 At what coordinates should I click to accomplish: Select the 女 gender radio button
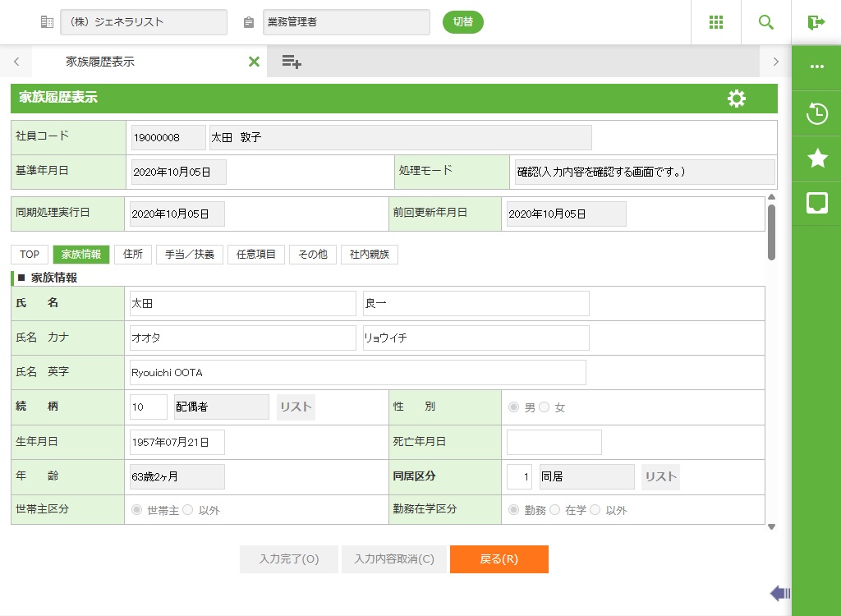pos(544,407)
